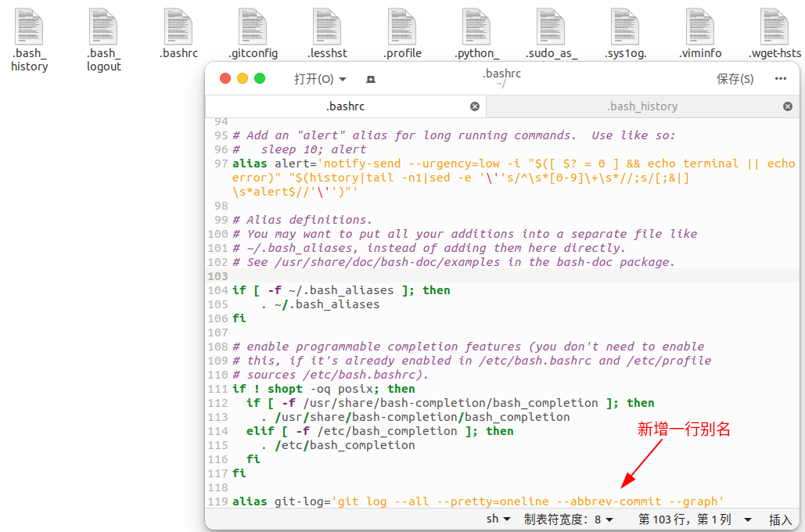
Task: Click line number 111 in gutter
Action: click(217, 389)
